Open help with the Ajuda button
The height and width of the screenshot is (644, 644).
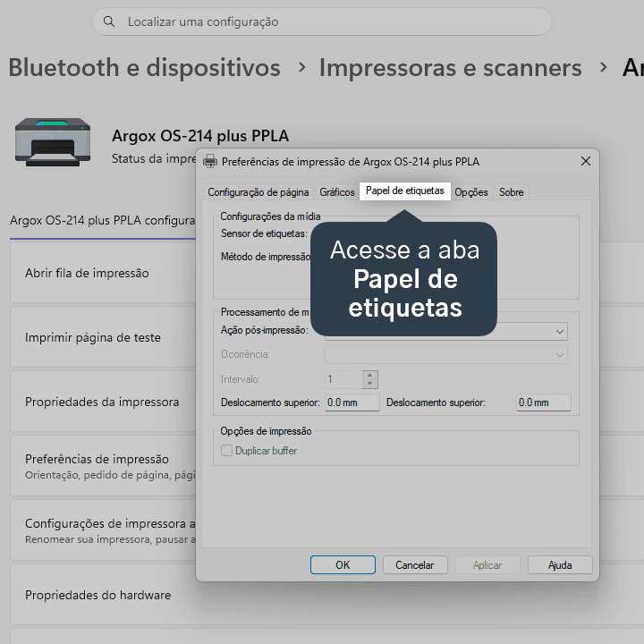[560, 565]
